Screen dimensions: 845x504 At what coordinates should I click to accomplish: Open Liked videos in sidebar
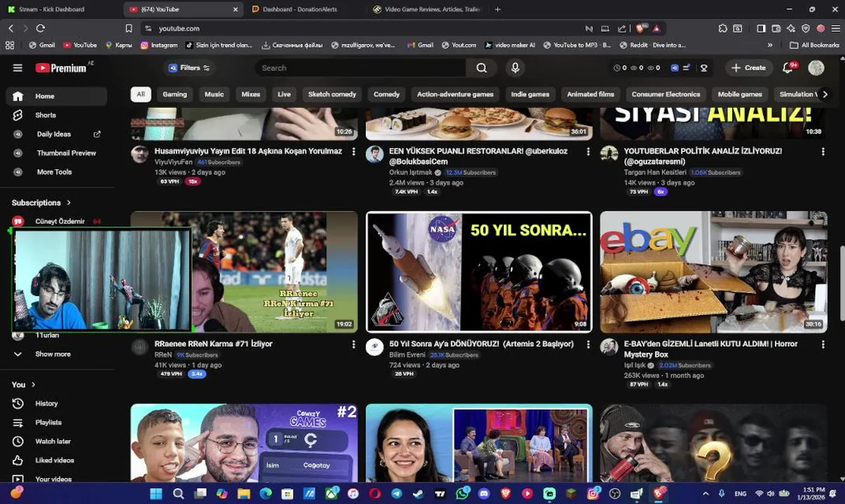tap(56, 461)
